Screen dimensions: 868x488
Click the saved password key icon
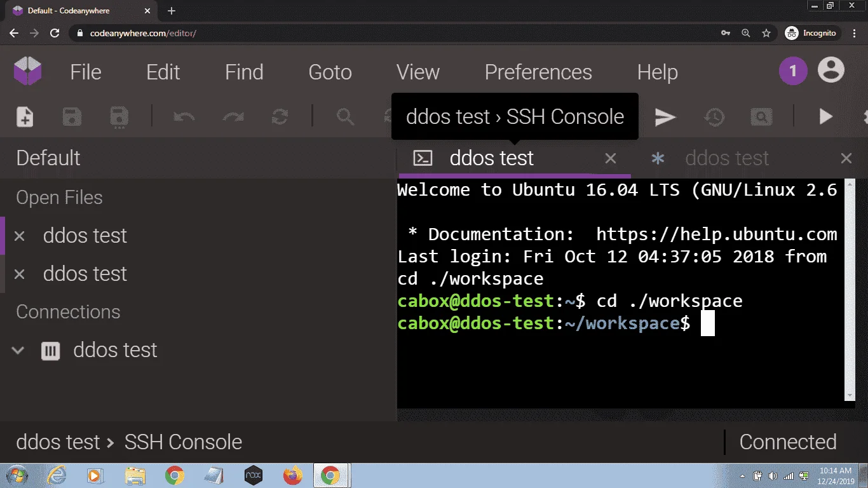point(726,33)
